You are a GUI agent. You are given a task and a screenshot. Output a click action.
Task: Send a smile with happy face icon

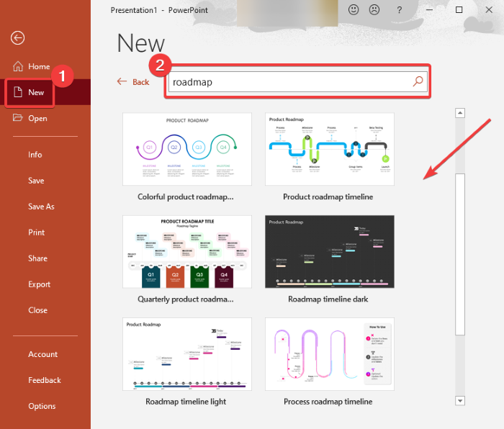(x=354, y=9)
